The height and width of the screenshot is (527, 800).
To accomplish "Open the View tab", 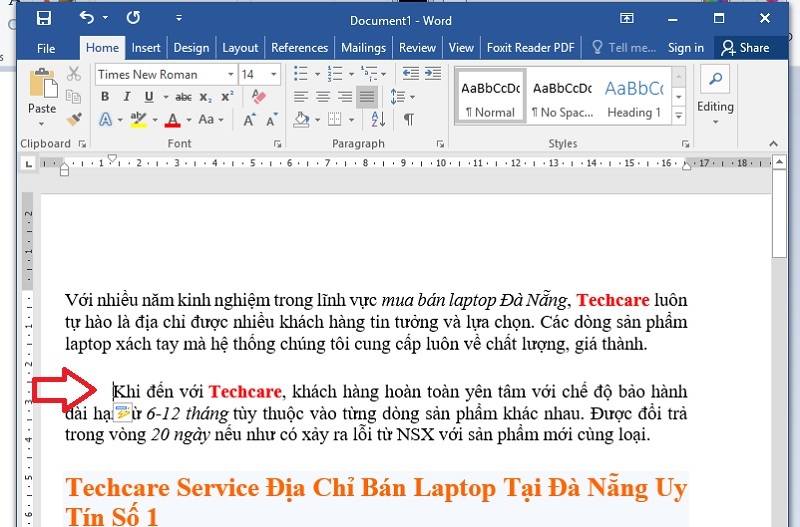I will (x=461, y=48).
